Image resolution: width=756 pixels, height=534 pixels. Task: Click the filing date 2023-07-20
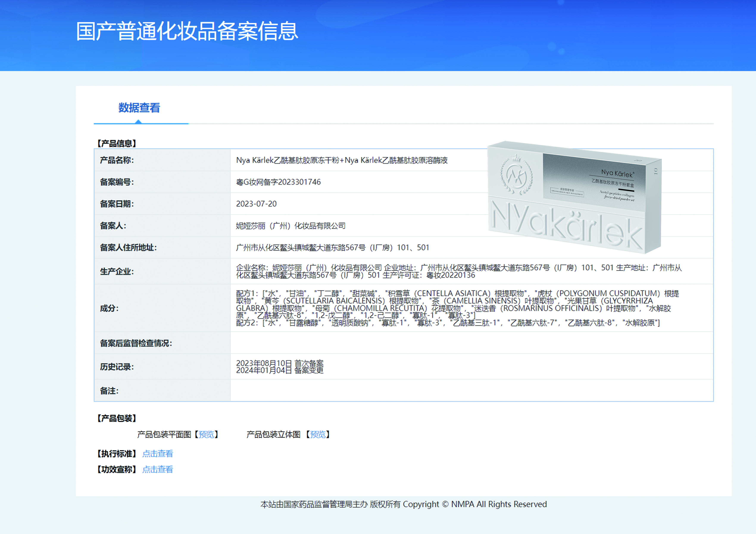256,204
